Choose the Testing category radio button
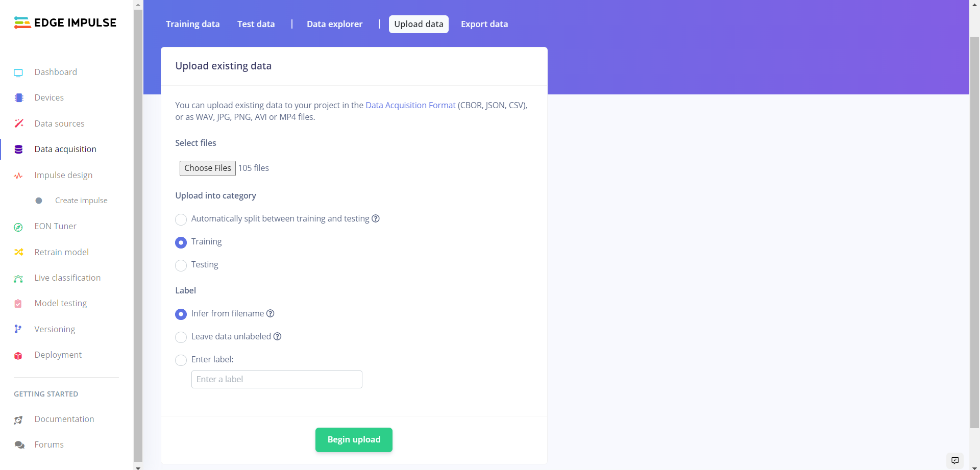The width and height of the screenshot is (980, 470). point(181,265)
